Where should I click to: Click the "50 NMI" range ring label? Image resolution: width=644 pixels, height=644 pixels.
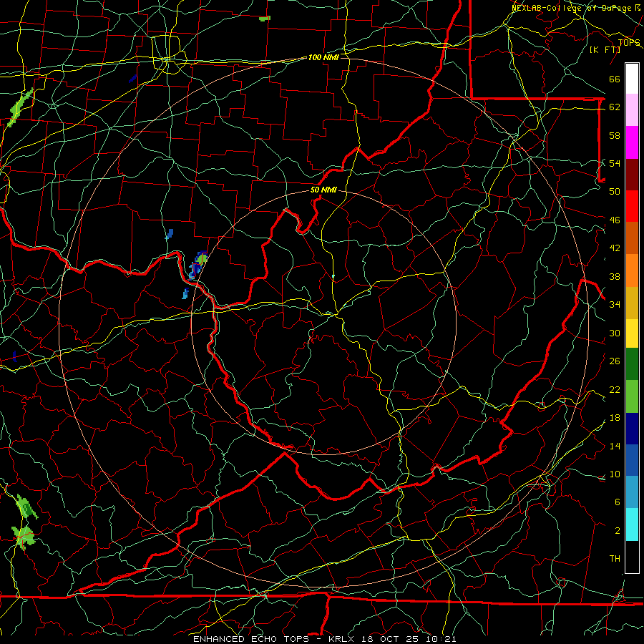tap(323, 190)
